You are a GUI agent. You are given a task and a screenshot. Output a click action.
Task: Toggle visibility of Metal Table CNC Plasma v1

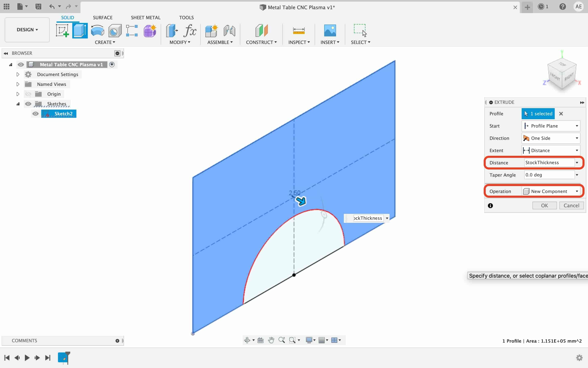click(21, 64)
